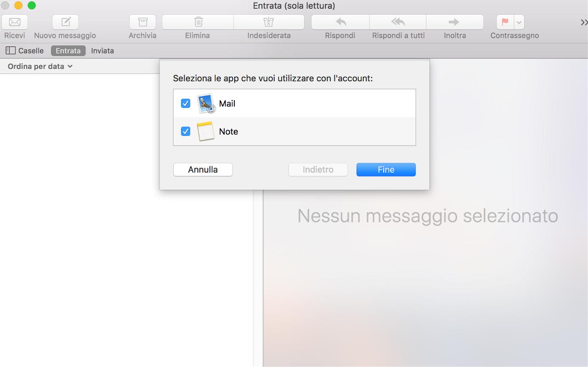Show hidden toolbar items overflow chevron

point(584,22)
